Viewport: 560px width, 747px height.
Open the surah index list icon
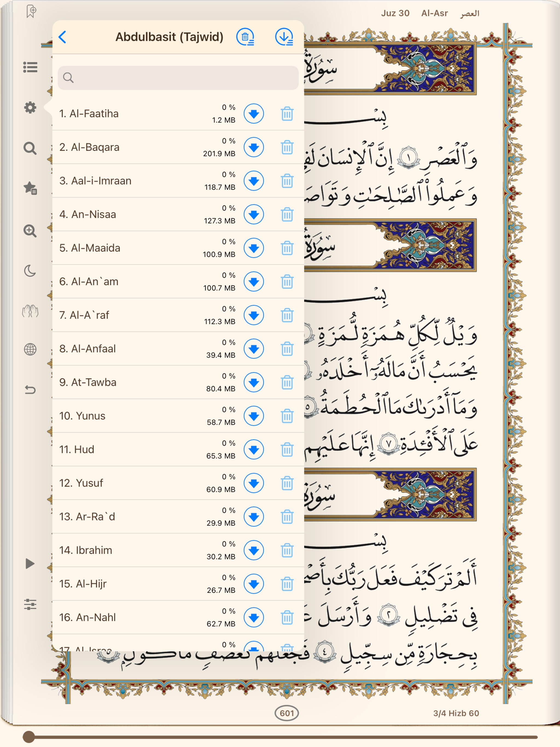point(30,67)
